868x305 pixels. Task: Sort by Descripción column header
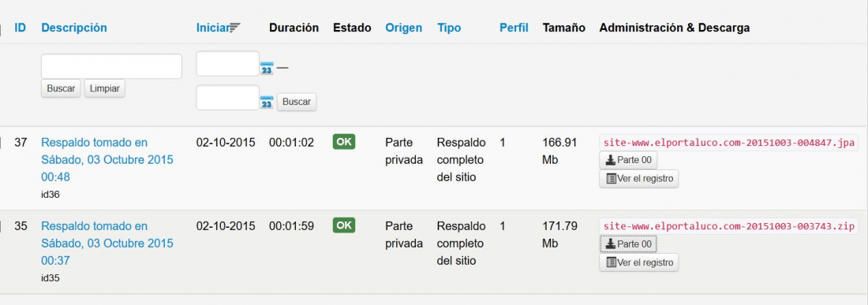coord(74,28)
